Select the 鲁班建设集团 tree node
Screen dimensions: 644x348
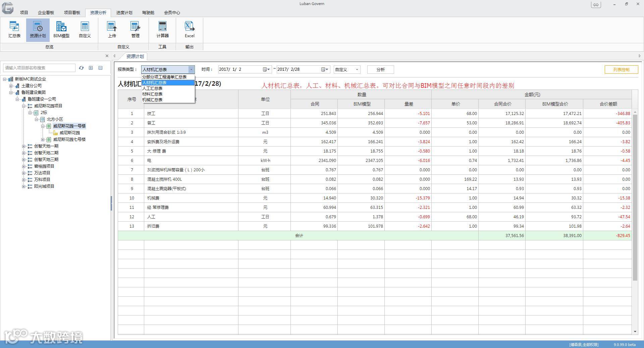(34, 93)
